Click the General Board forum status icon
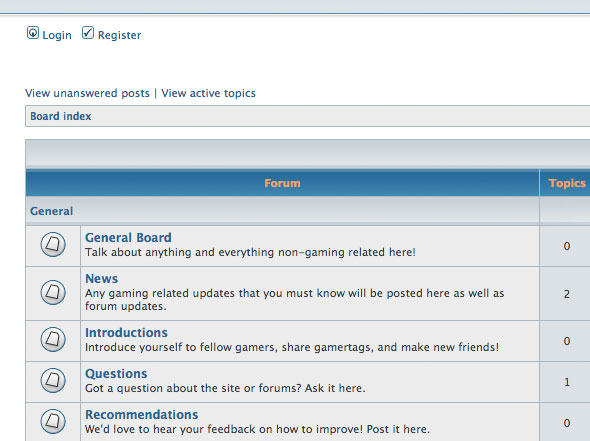Screen dimensions: 590x441 tap(53, 244)
